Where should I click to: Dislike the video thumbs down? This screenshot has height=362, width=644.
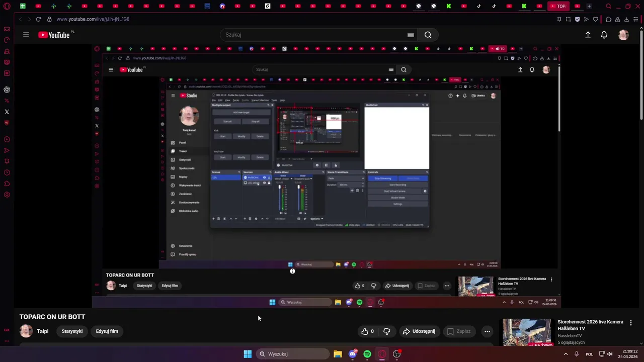click(x=387, y=331)
